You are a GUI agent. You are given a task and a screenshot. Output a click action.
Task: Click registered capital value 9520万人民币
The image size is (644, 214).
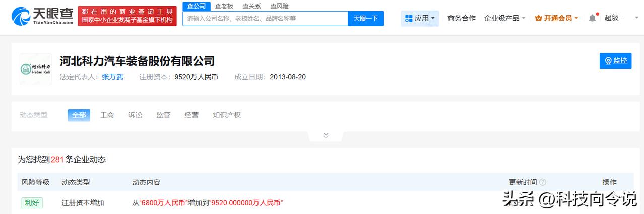tap(196, 77)
